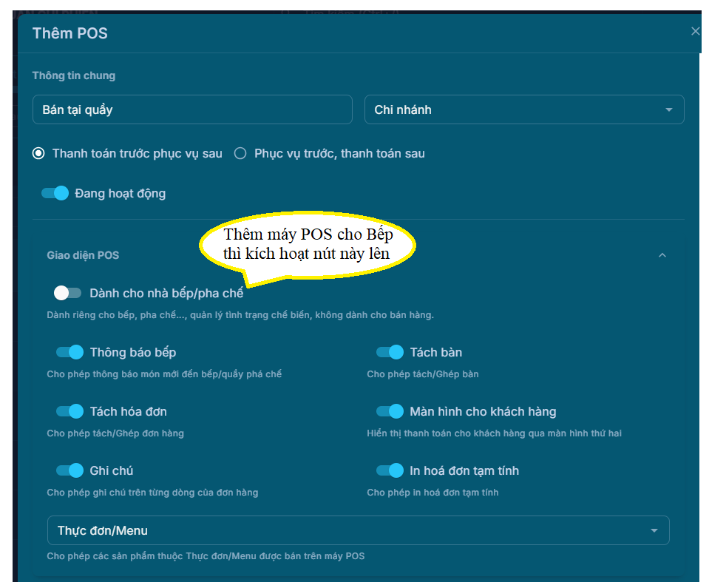Click the Thêm POS dialog title
Screen dimensions: 709x588
click(70, 33)
